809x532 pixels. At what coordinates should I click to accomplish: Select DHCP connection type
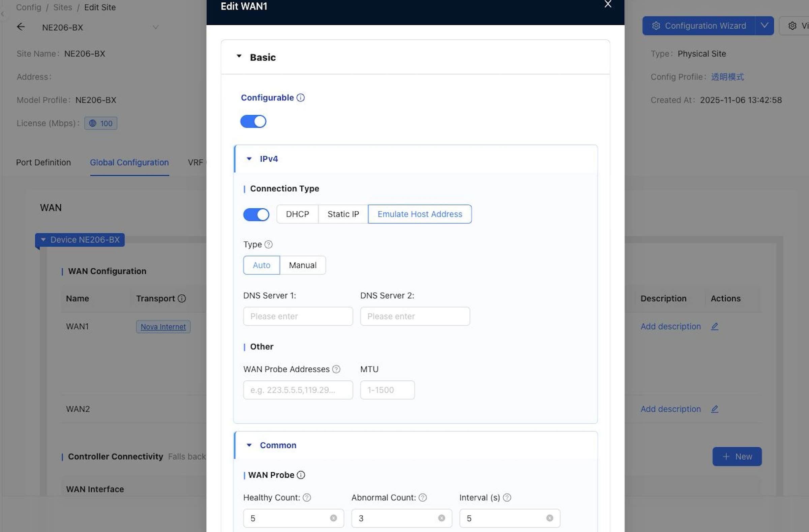(x=297, y=214)
